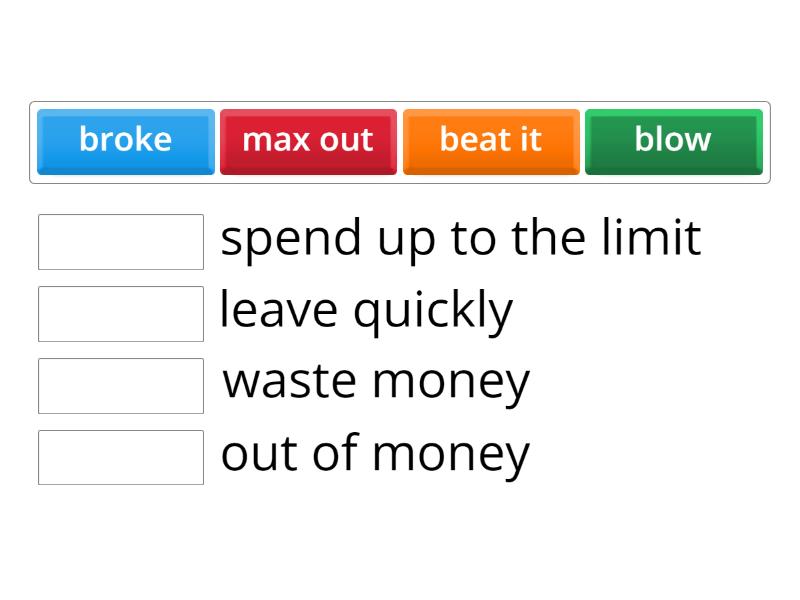Choose the tile that means 'leave quickly'

tap(491, 141)
